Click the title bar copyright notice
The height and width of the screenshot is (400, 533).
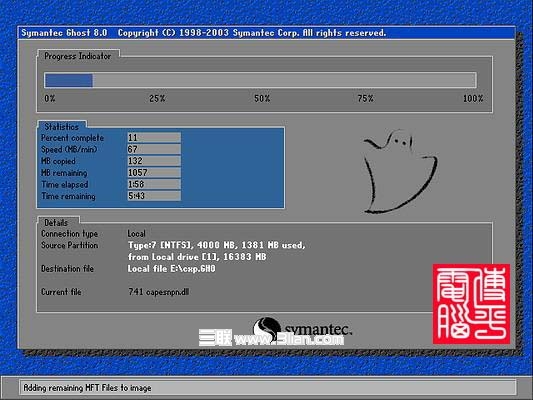[252, 33]
